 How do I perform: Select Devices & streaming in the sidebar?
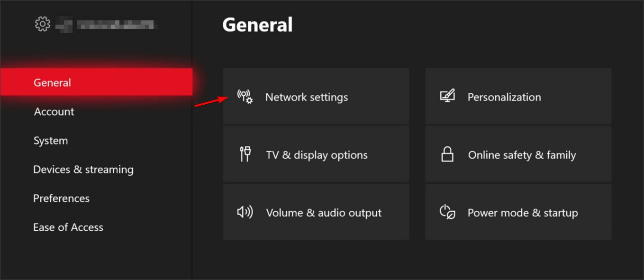83,169
